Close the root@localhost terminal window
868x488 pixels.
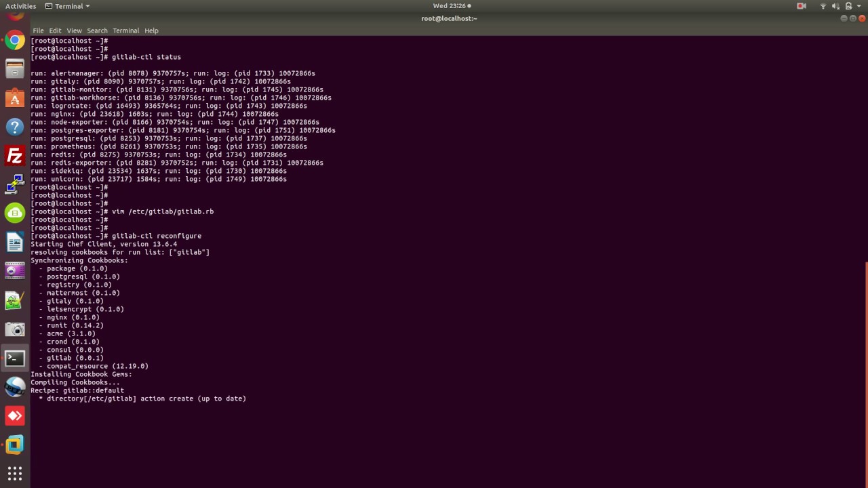pos(862,18)
